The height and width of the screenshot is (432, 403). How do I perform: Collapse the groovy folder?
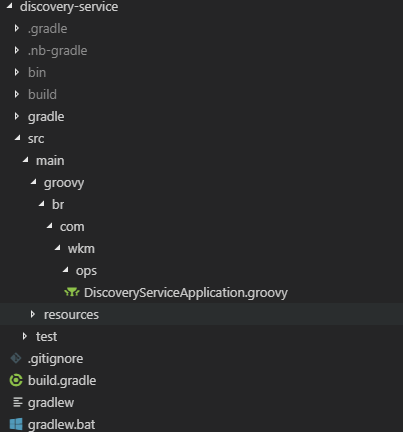point(34,182)
